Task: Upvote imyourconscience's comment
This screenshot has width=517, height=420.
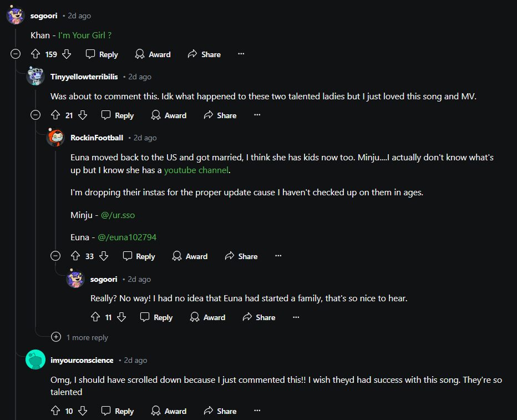Action: point(55,411)
